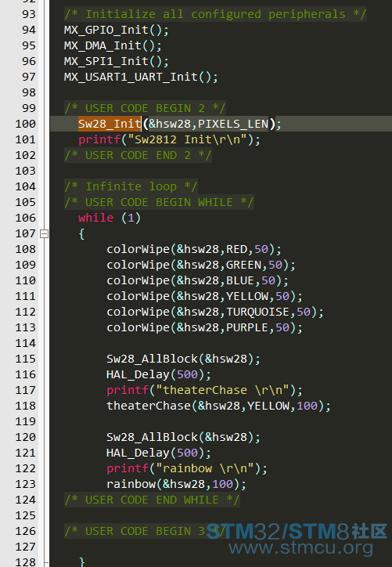
Task: Click the MX_DMA_Init() line
Action: (113, 45)
